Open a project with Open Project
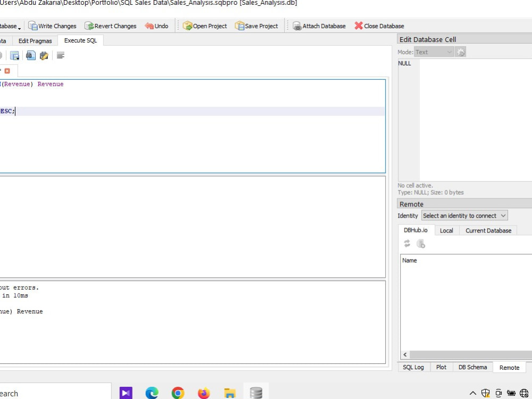 click(x=205, y=26)
